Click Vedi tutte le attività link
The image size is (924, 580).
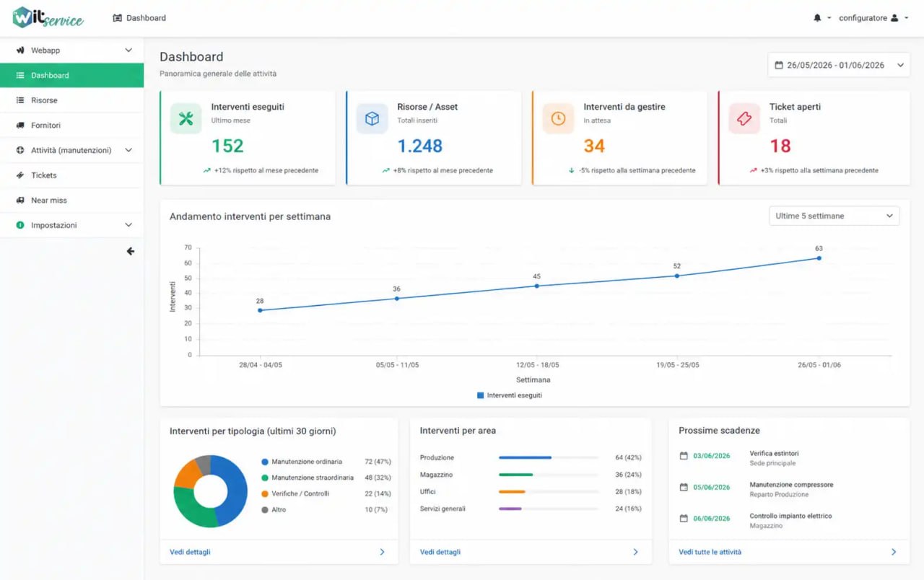(x=710, y=552)
